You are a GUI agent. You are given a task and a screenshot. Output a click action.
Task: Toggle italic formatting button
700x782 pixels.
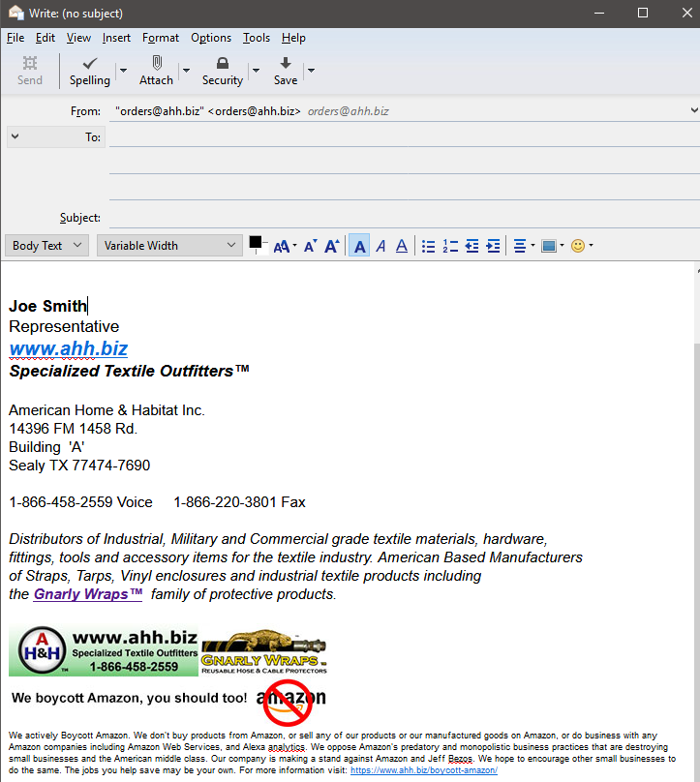pos(380,246)
